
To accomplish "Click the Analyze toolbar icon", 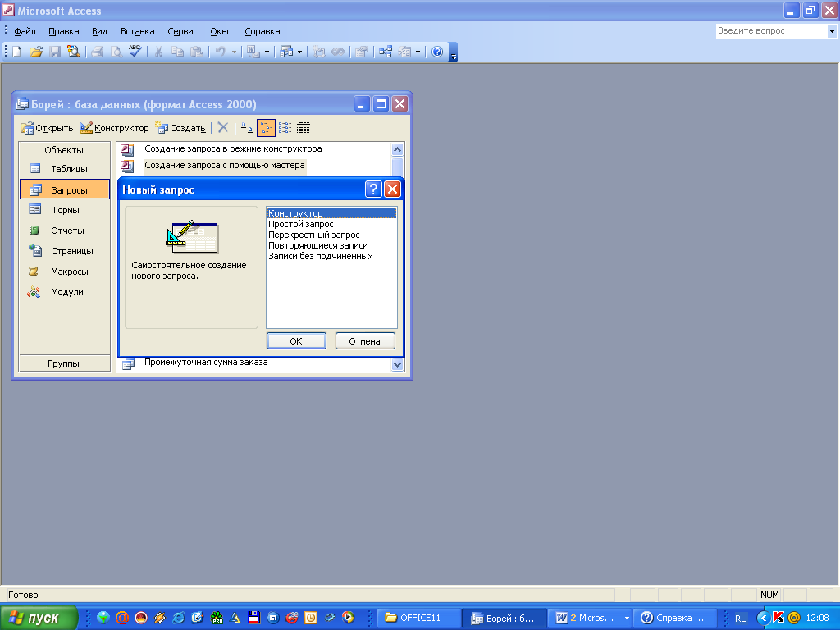I will click(286, 52).
